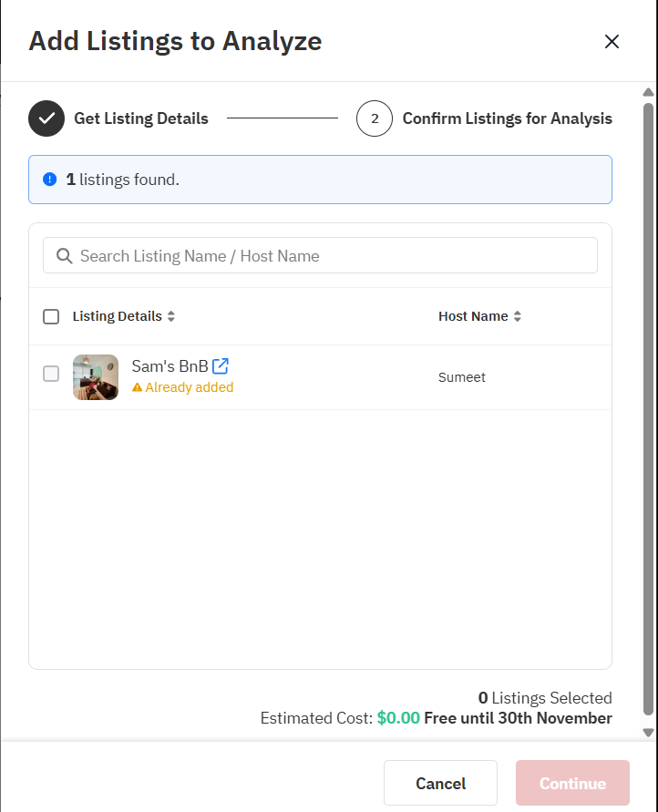
Task: Go to Confirm Listings for Analysis step
Action: (x=507, y=118)
